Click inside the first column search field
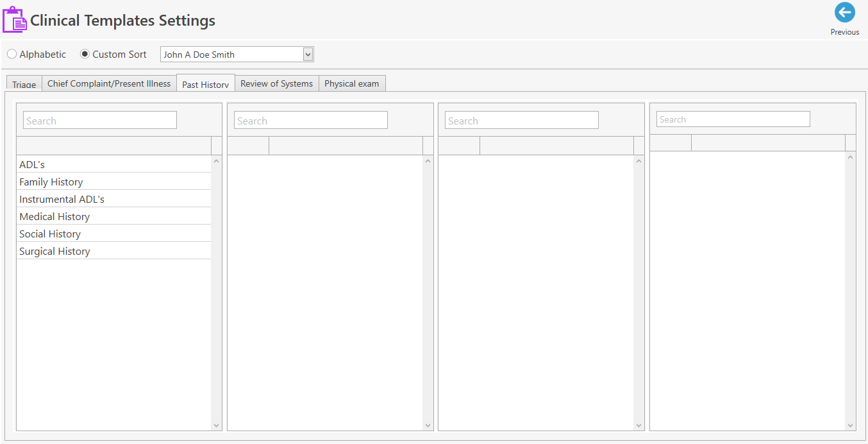 point(99,120)
